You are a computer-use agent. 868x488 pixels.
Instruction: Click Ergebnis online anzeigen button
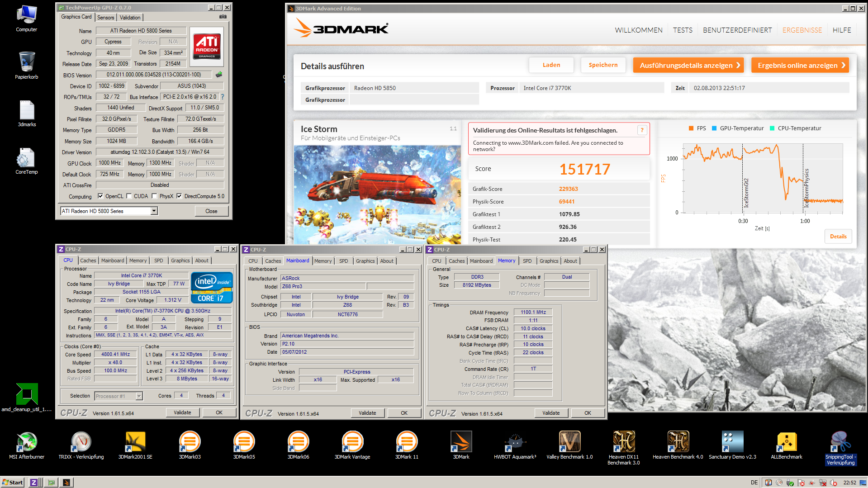pyautogui.click(x=800, y=65)
